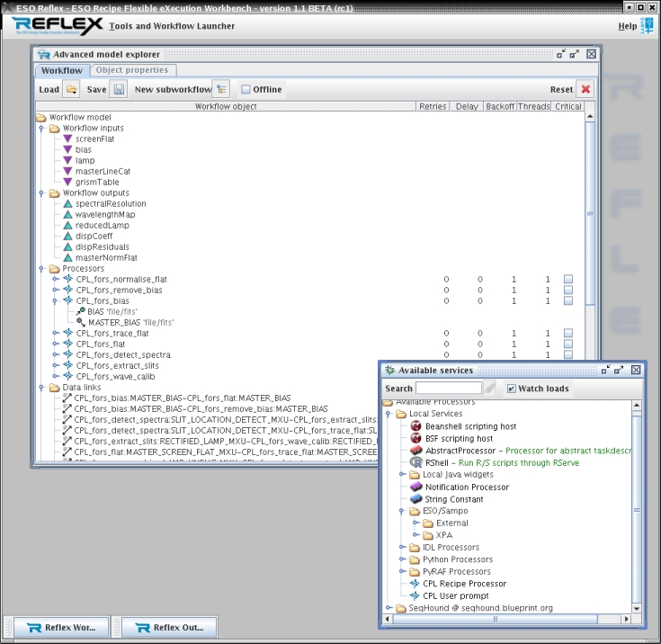Click the Backoff column header
Viewport: 661px width, 644px height.
click(500, 106)
